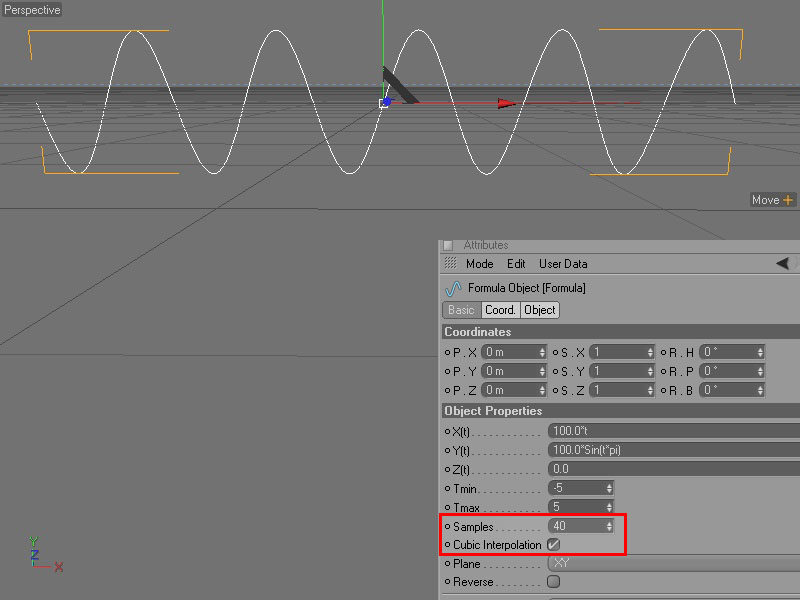Click the P . Z stepper arrows
The width and height of the screenshot is (800, 600).
pos(542,390)
